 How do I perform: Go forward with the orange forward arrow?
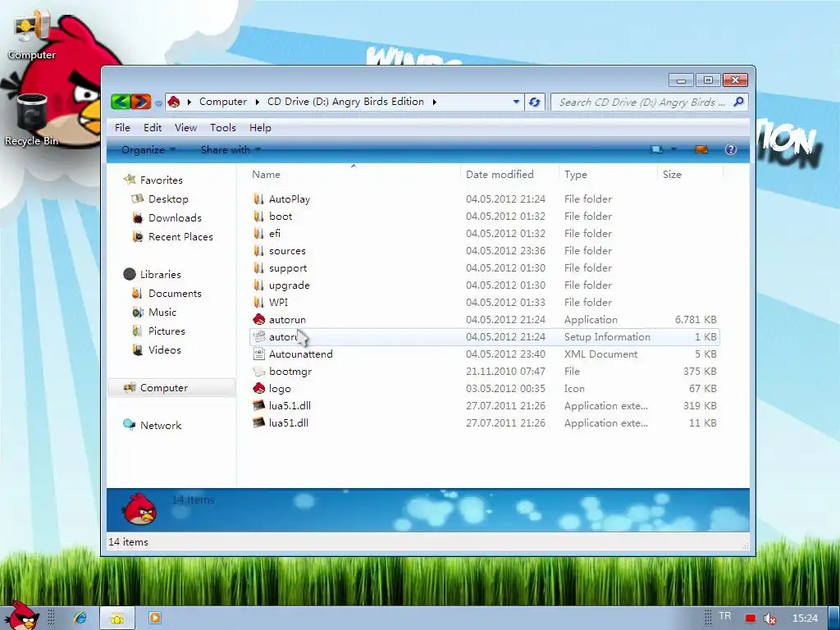pos(141,101)
